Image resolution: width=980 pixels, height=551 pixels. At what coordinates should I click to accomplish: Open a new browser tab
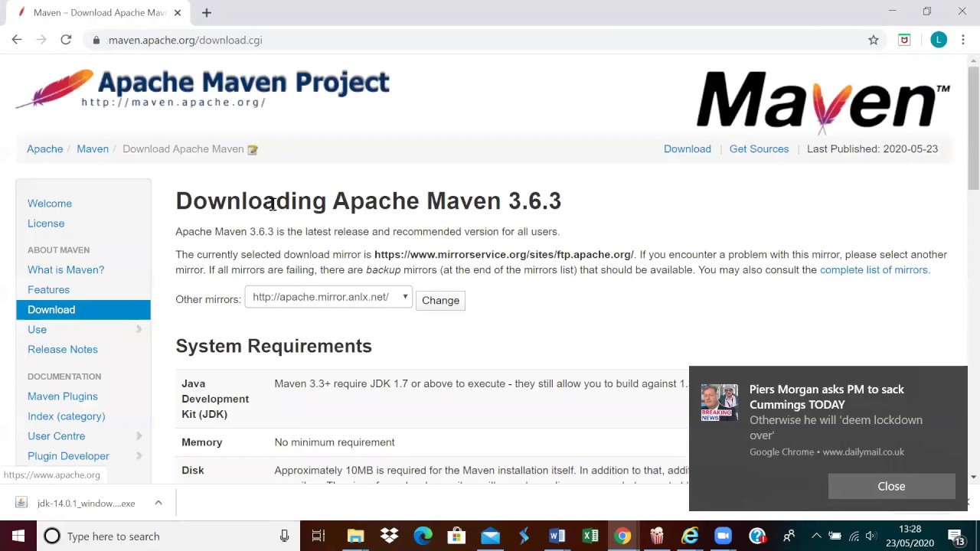pyautogui.click(x=207, y=12)
